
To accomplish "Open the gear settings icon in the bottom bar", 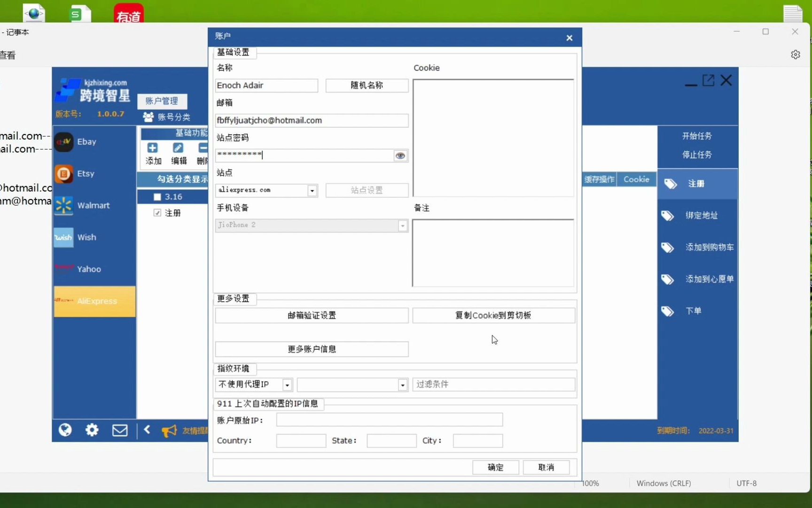I will (x=92, y=430).
